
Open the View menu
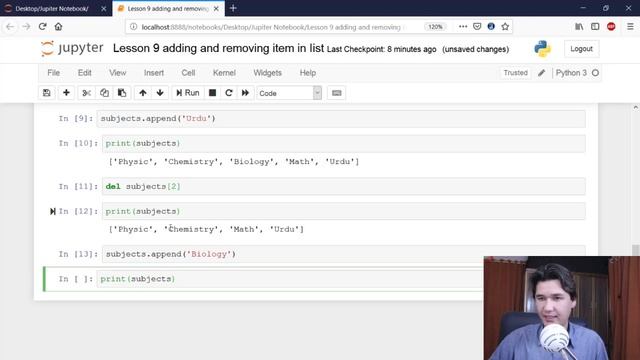click(118, 73)
